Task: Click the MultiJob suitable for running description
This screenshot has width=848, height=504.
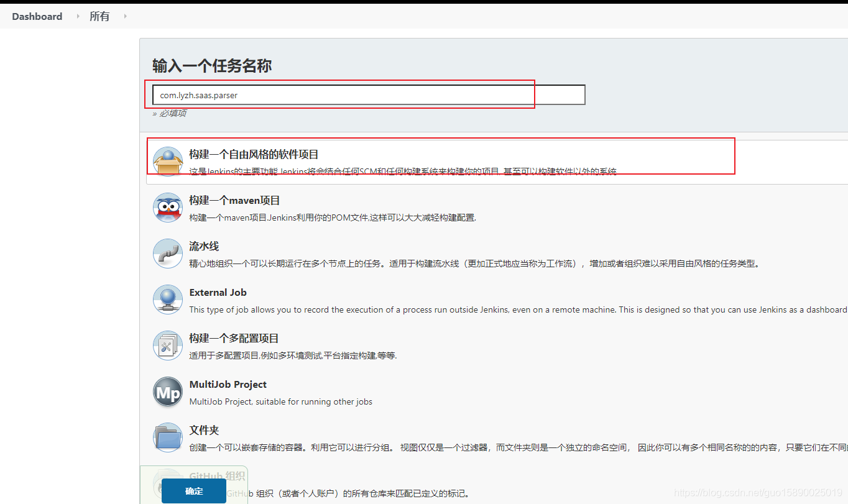Action: (280, 401)
